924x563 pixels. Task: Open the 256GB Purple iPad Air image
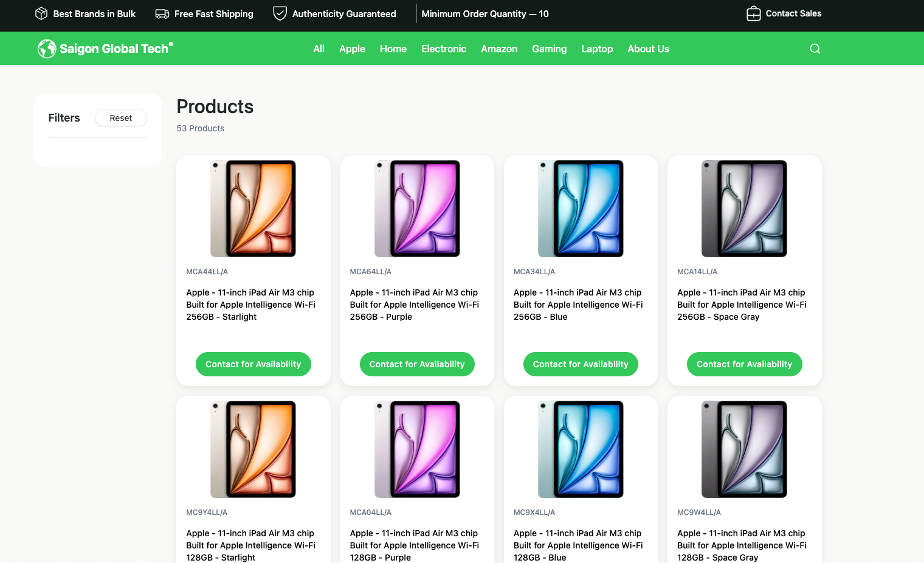(x=417, y=209)
